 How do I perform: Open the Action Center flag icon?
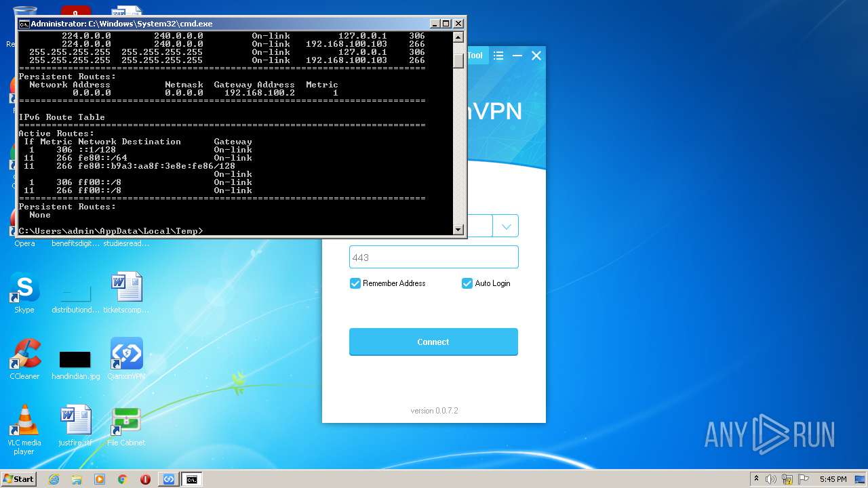[x=804, y=479]
